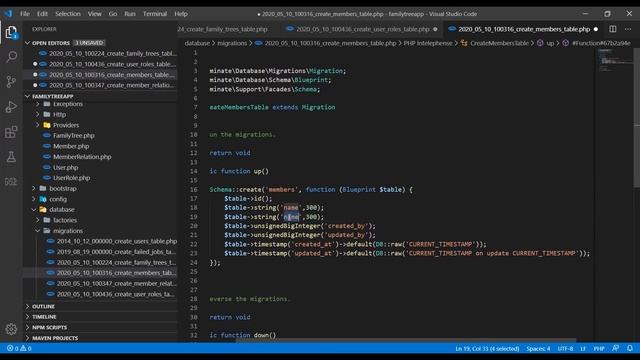
Task: Open Member.php in the explorer
Action: point(71,146)
